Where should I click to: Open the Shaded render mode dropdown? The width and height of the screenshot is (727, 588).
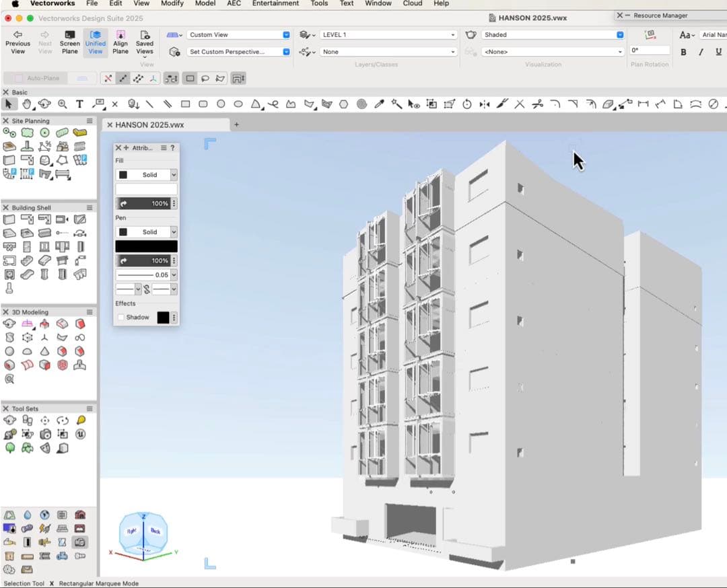point(553,34)
